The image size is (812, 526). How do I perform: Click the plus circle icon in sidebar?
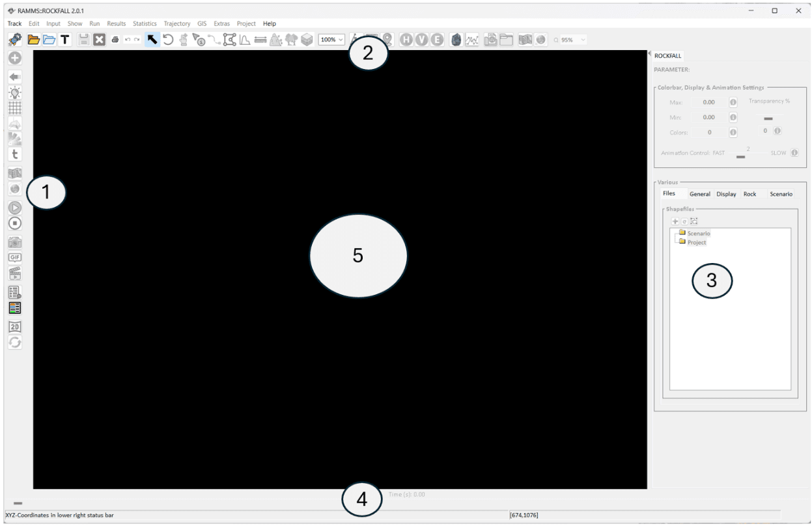tap(14, 58)
